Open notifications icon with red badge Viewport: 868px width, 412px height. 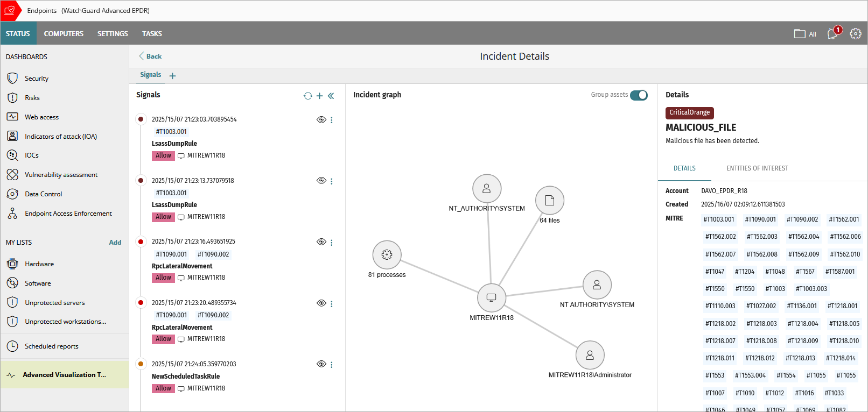coord(833,33)
